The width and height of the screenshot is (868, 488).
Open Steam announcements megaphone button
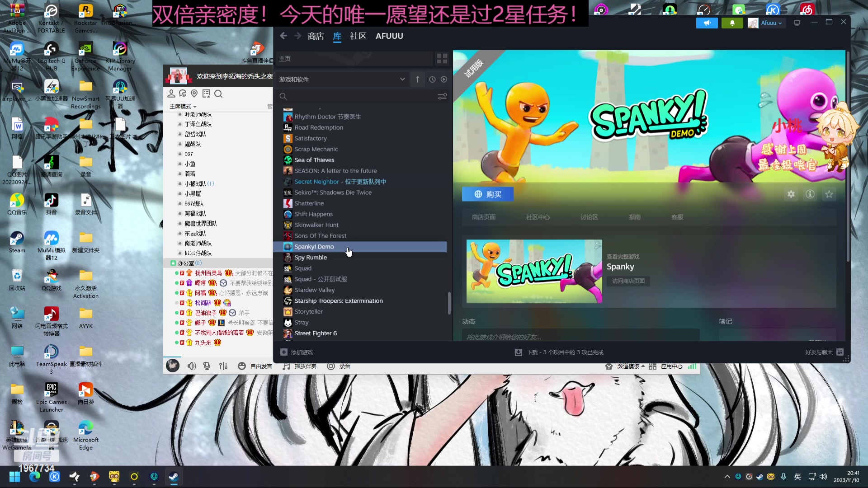(x=707, y=23)
